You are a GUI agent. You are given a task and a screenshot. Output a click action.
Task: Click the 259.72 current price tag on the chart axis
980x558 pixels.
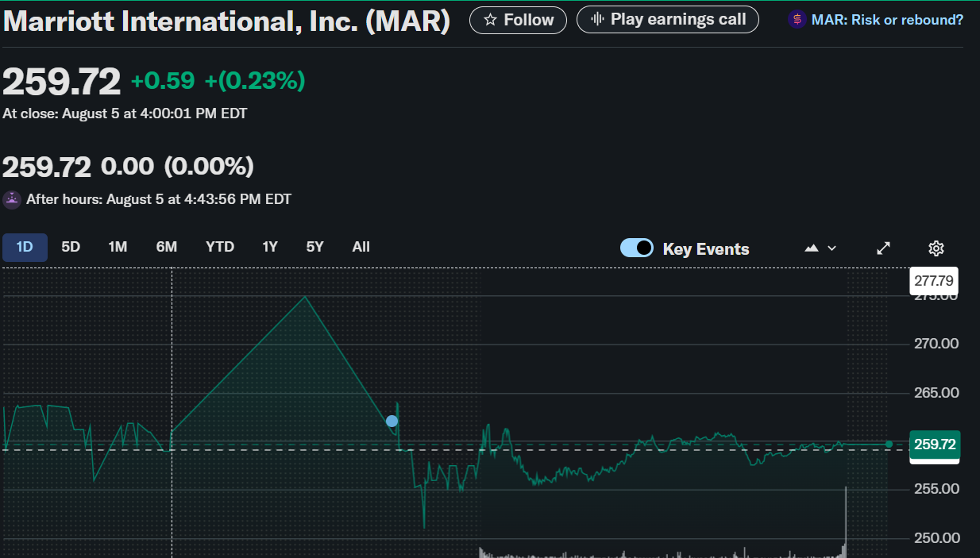click(x=935, y=444)
